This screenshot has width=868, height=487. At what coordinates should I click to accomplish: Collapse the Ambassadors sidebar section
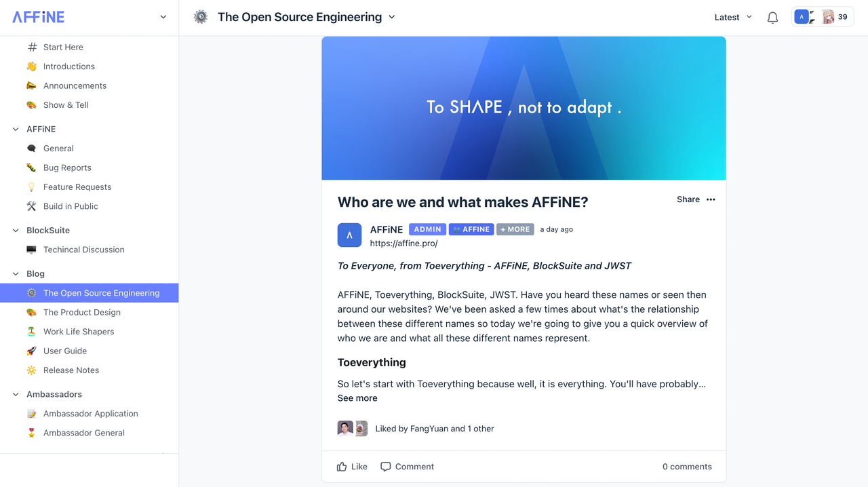click(x=16, y=394)
